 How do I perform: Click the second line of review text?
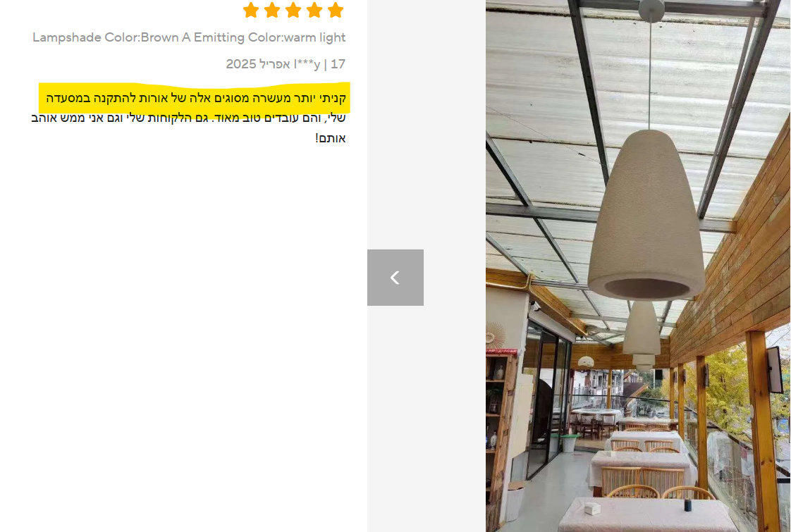(x=188, y=118)
